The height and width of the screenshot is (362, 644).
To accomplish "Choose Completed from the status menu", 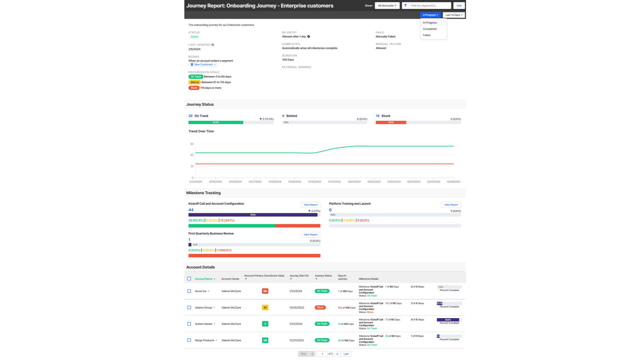I will pyautogui.click(x=430, y=29).
